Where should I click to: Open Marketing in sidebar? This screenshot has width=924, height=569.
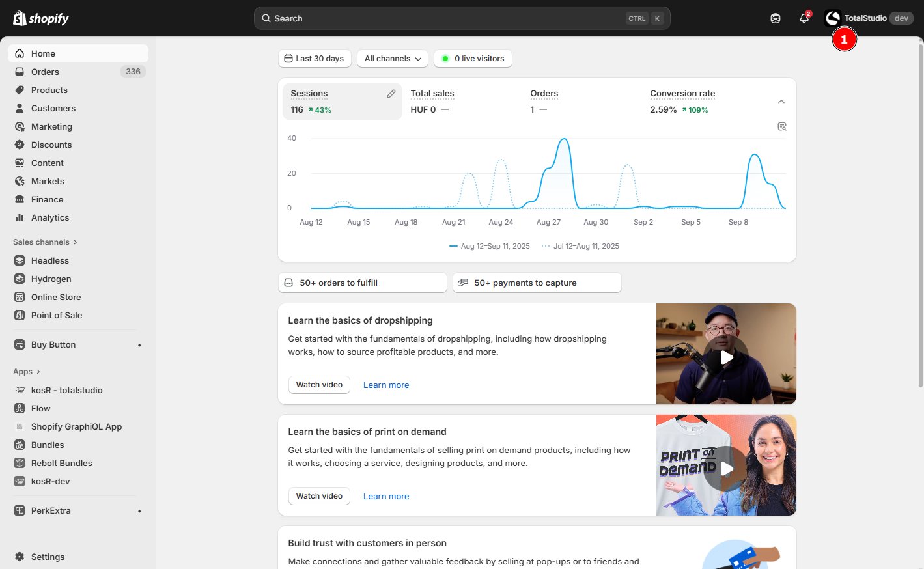(78, 126)
